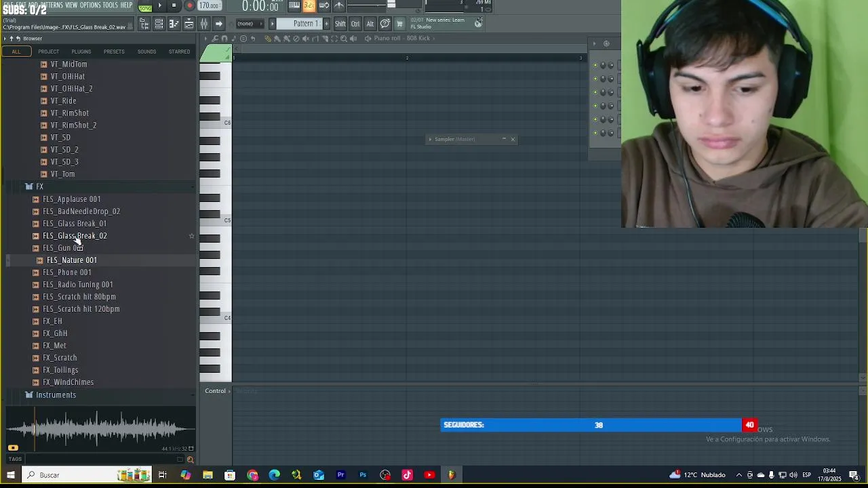Click the plus button next to Pattern 1

pyautogui.click(x=326, y=24)
